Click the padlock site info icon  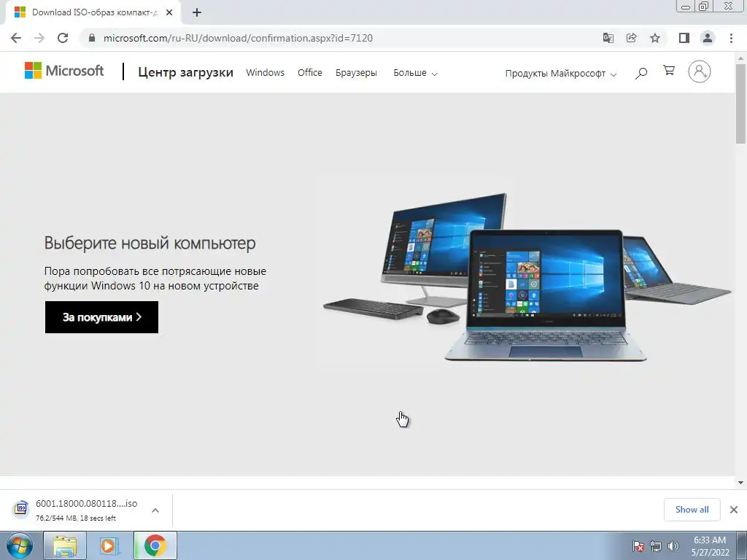(x=92, y=38)
